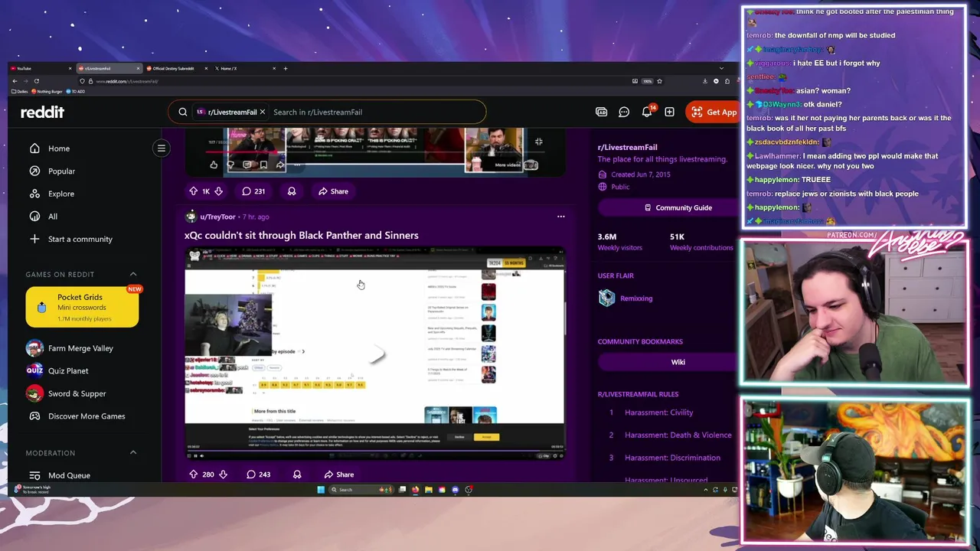Share the xQc post

pos(339,474)
